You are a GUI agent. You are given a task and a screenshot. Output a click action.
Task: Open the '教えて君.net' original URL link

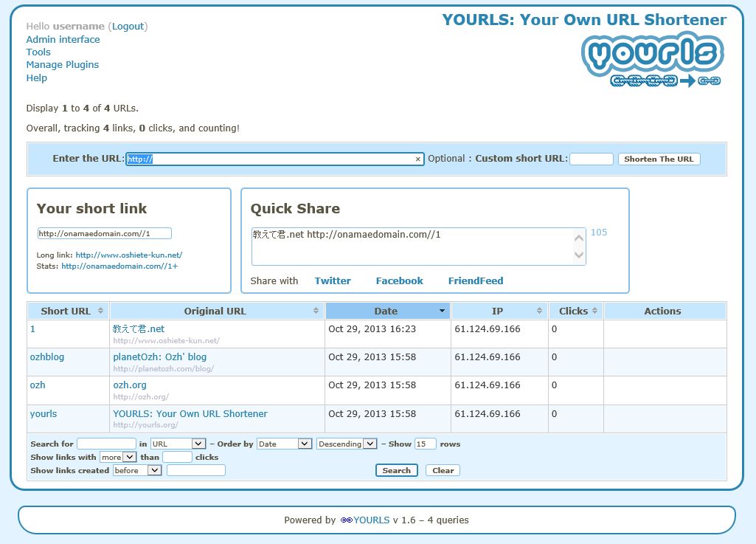point(139,329)
